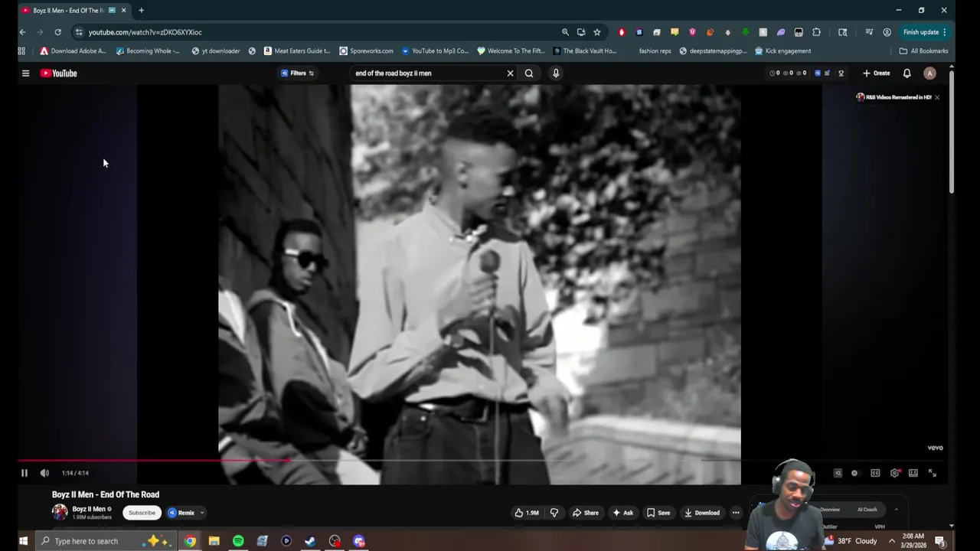The width and height of the screenshot is (980, 551).
Task: Open more actions three-dot menu
Action: pos(736,513)
